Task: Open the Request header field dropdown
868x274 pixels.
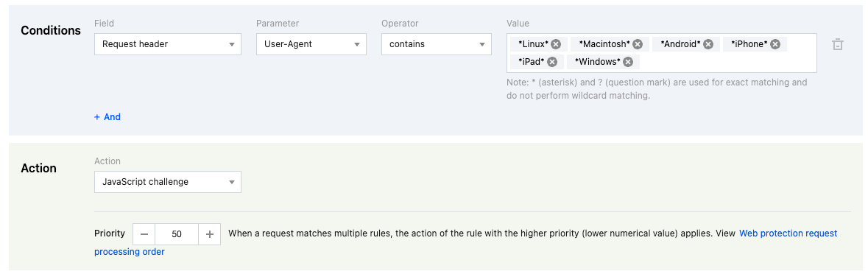Action: 168,44
